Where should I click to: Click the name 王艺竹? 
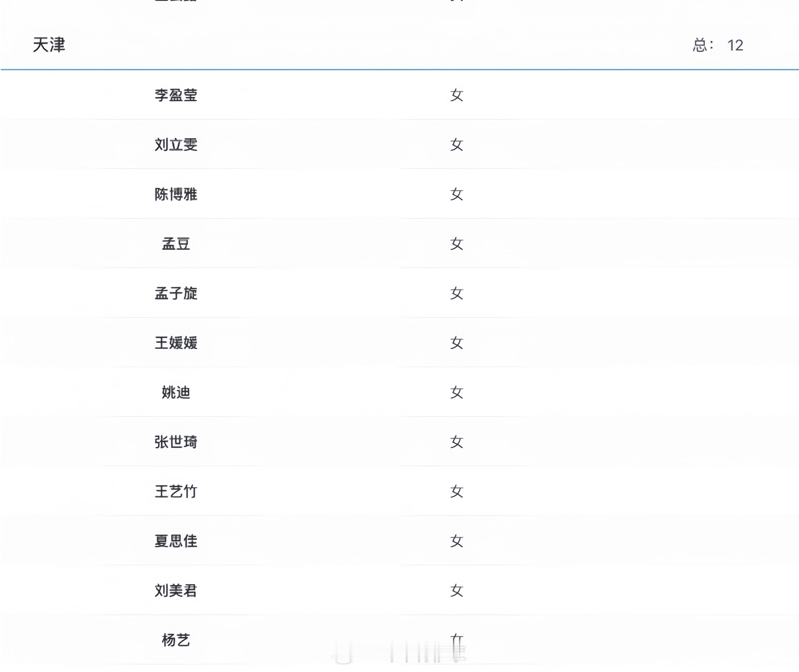(176, 491)
